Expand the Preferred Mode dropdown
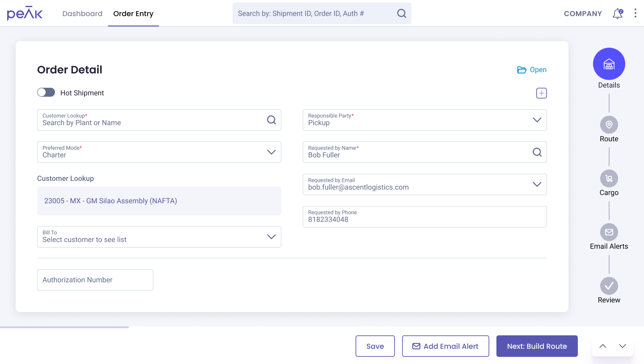644x364 pixels. coord(271,152)
